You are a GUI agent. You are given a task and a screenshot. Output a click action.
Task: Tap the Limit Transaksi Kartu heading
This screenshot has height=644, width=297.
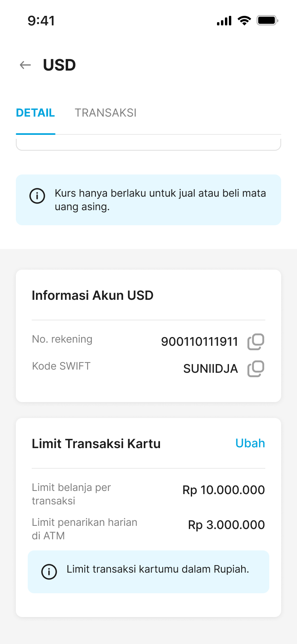click(96, 444)
